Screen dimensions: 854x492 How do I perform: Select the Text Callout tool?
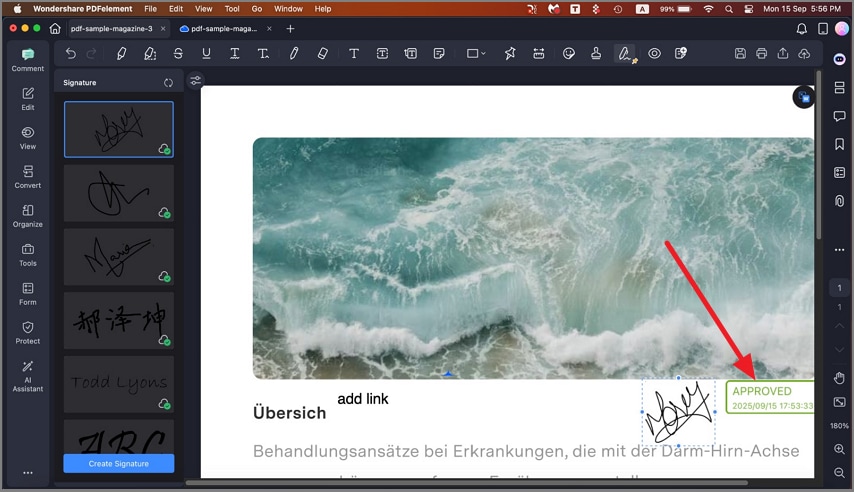click(x=411, y=53)
